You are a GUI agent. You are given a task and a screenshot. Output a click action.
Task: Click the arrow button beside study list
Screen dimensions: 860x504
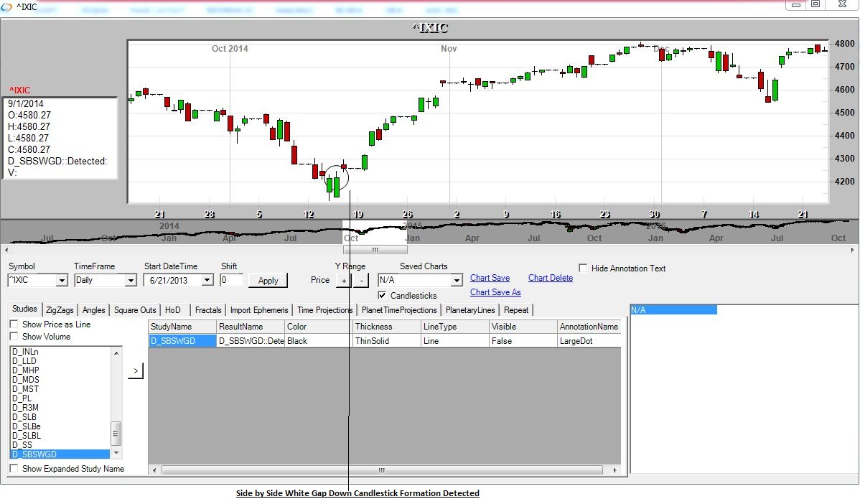click(136, 370)
